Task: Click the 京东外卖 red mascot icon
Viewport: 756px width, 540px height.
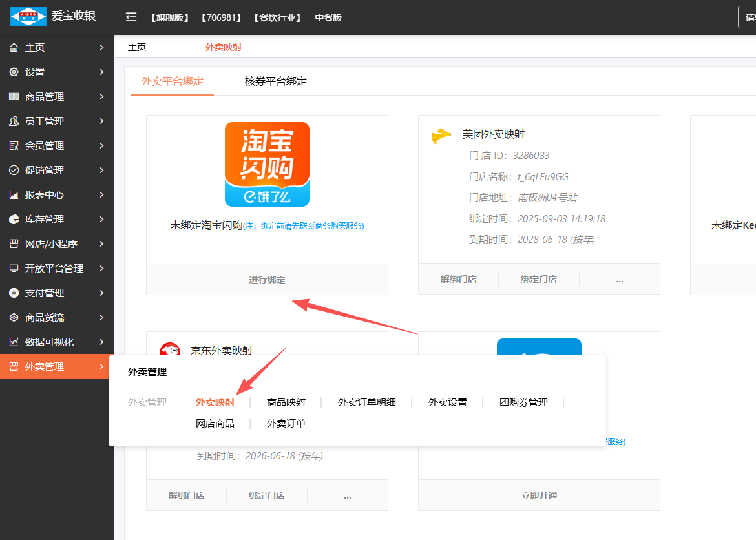Action: coord(170,351)
